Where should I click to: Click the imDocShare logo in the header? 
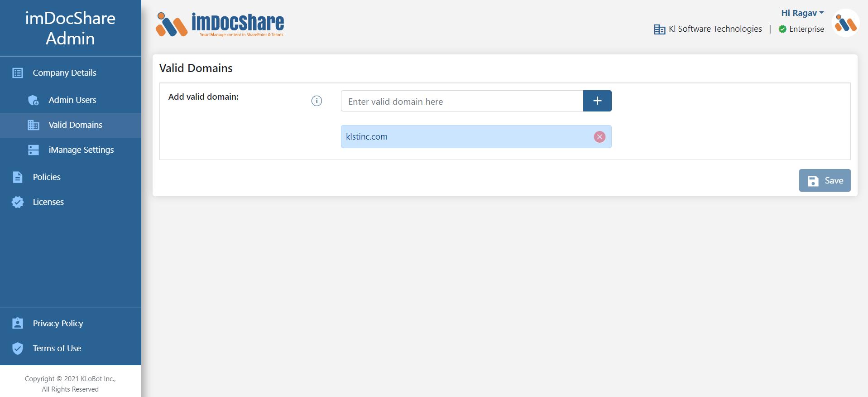click(220, 24)
